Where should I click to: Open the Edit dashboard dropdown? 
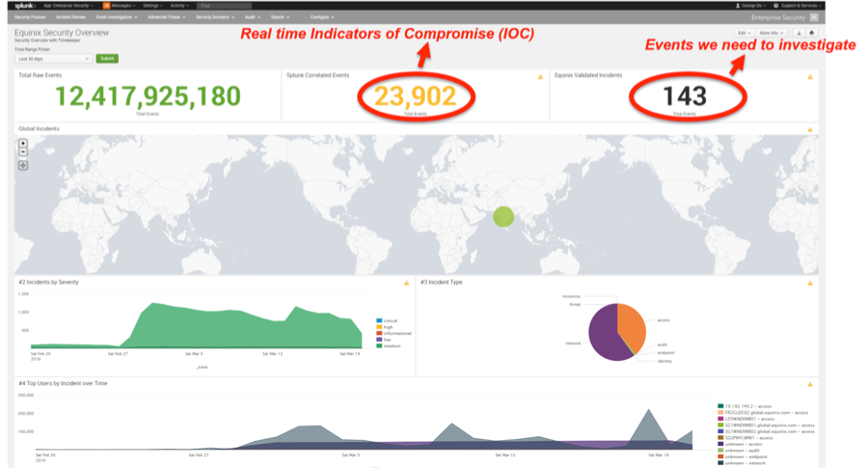click(744, 33)
